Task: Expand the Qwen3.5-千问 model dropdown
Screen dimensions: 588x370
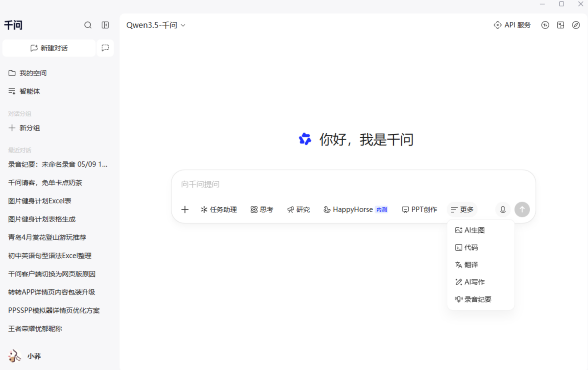Action: click(156, 25)
